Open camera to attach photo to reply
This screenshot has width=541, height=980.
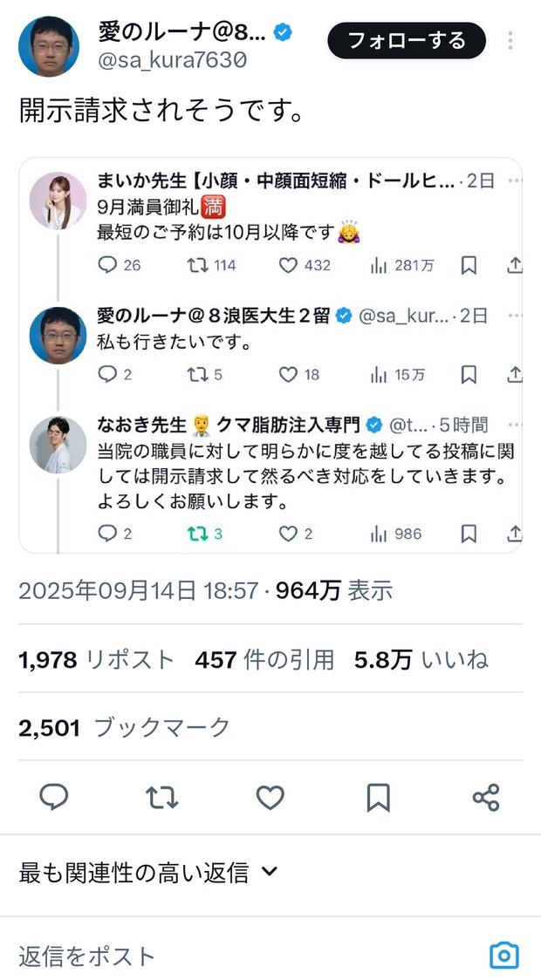[503, 956]
